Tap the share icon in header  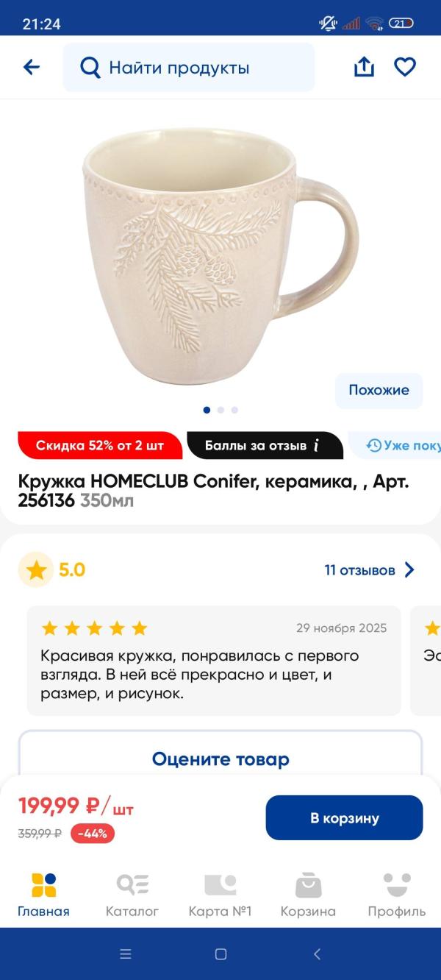point(364,67)
